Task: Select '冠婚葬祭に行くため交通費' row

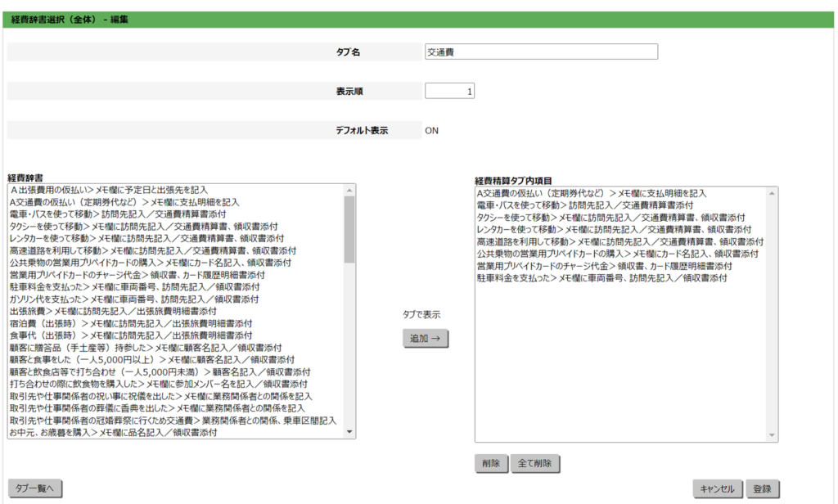Action: (177, 421)
